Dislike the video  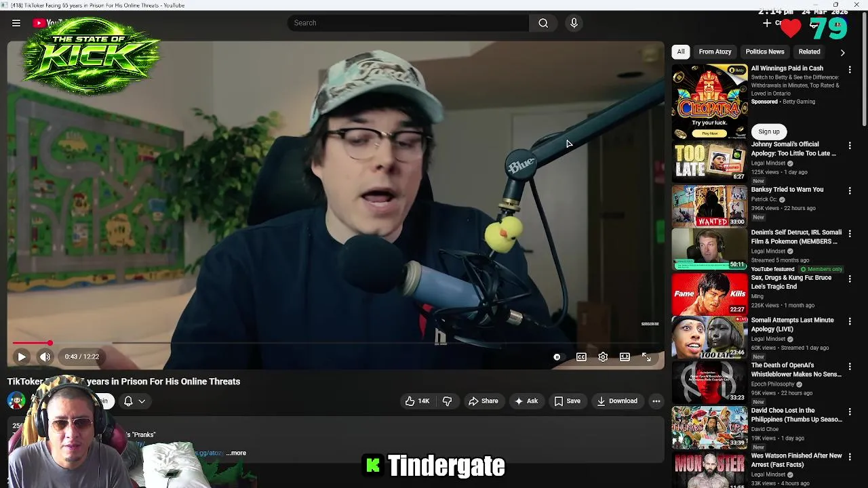coord(447,401)
